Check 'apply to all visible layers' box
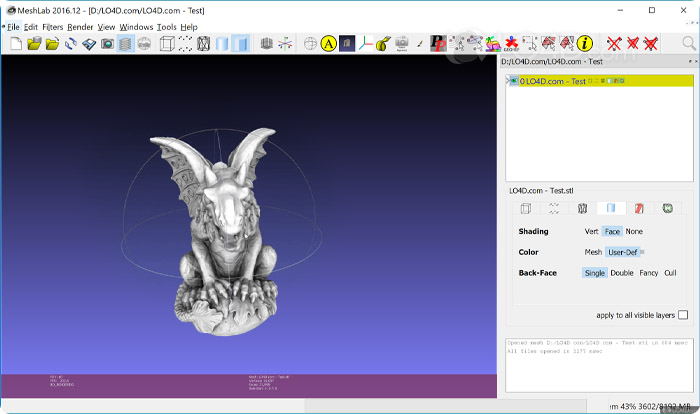The image size is (700, 414). 683,315
